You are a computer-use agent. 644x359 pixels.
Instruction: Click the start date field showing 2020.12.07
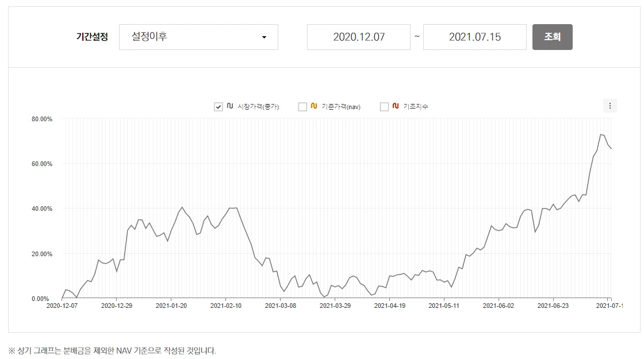(x=358, y=36)
